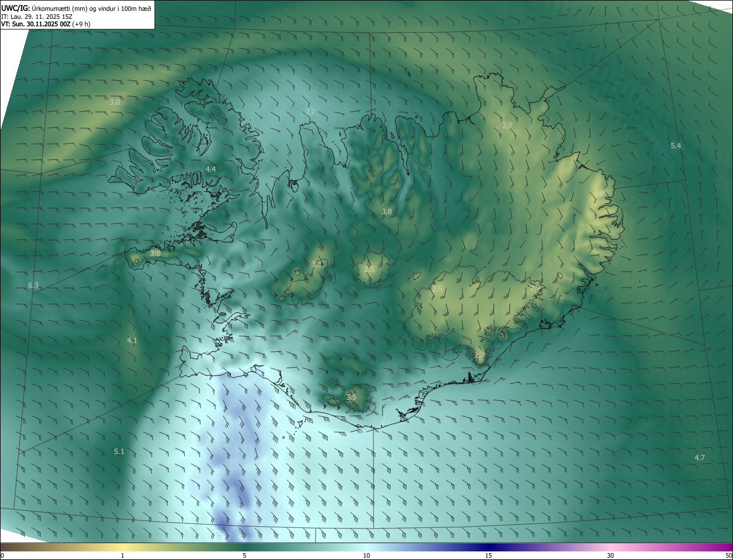Click the 'IT: Lau. 29. 11. 2025 15Z' line
Image resolution: width=733 pixels, height=560 pixels.
pos(36,17)
